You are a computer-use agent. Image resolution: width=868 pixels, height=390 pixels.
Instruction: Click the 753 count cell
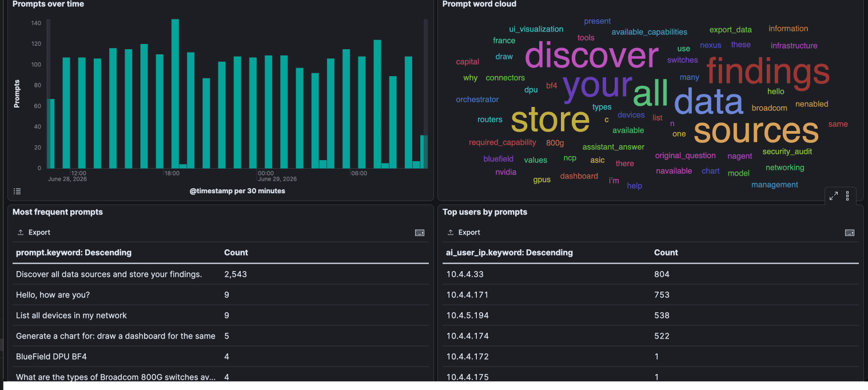[x=662, y=295]
